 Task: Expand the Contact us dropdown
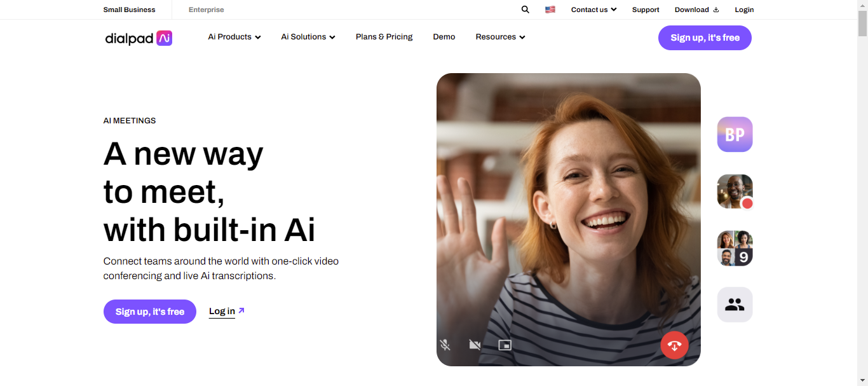coord(593,10)
